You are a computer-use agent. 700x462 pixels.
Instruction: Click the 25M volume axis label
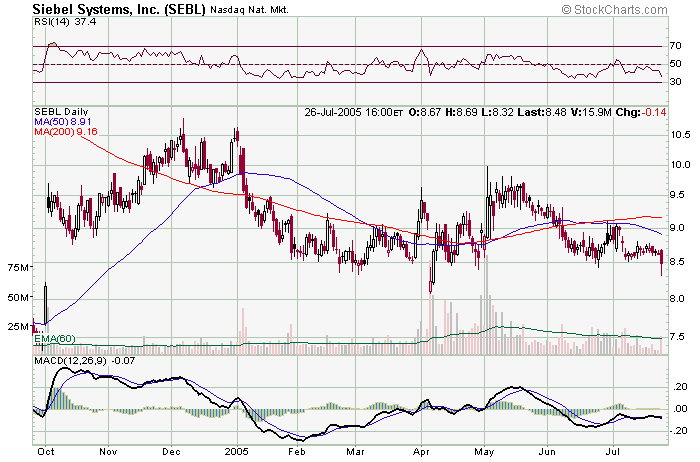[18, 326]
